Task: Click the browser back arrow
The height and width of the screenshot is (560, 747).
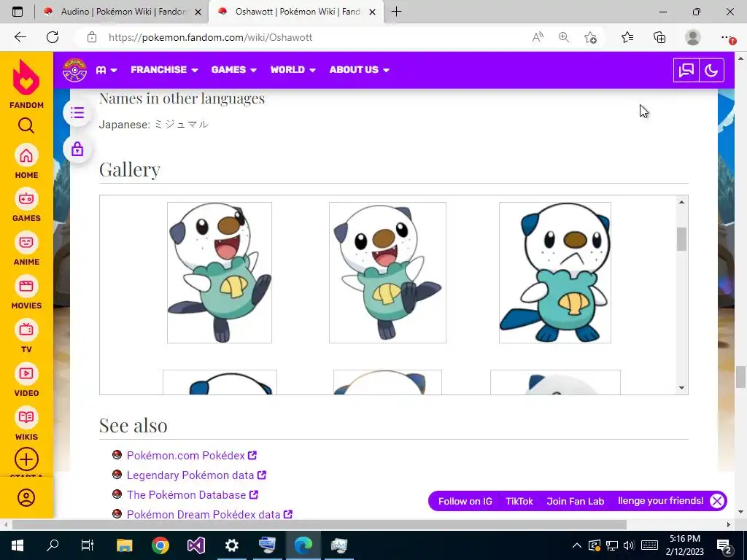Action: (20, 37)
